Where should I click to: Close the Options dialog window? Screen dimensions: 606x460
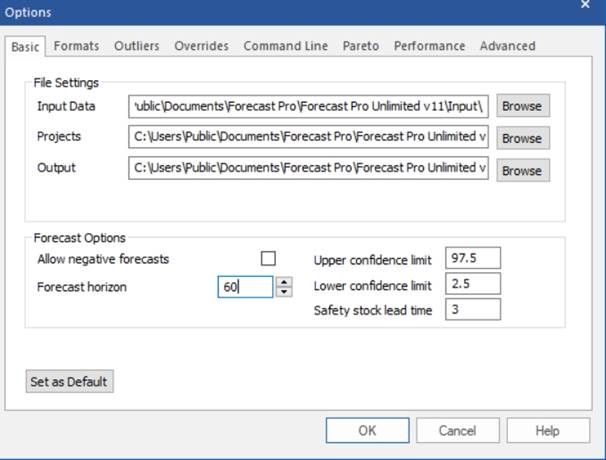click(585, 5)
